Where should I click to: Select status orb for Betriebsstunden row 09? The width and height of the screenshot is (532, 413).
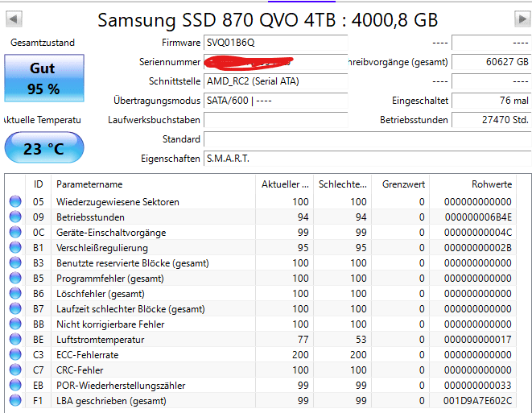coord(15,217)
